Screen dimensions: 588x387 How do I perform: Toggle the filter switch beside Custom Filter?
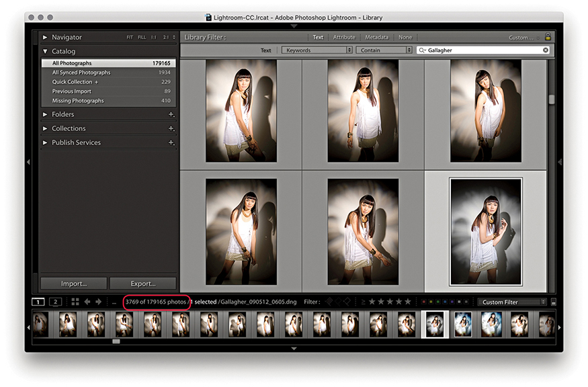pyautogui.click(x=553, y=302)
